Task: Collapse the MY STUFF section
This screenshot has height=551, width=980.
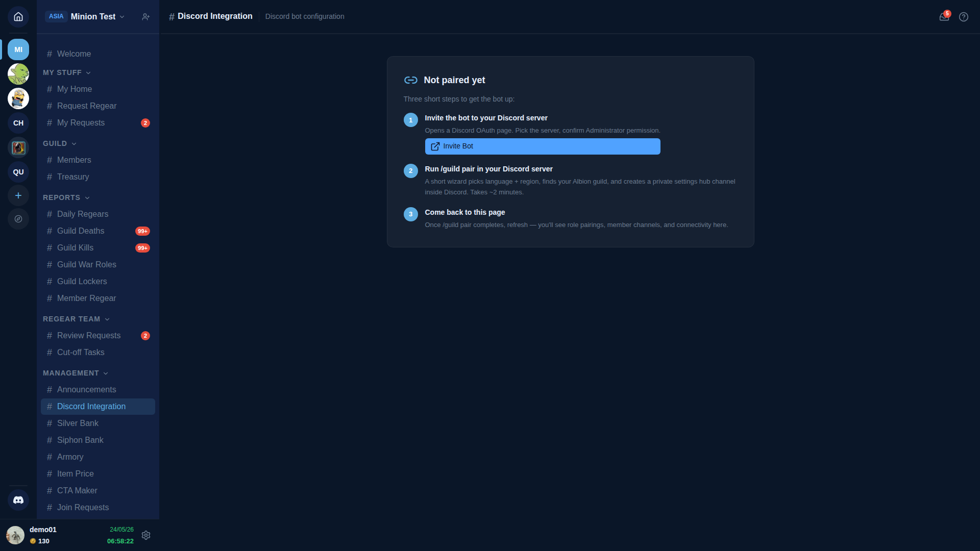Action: [67, 72]
